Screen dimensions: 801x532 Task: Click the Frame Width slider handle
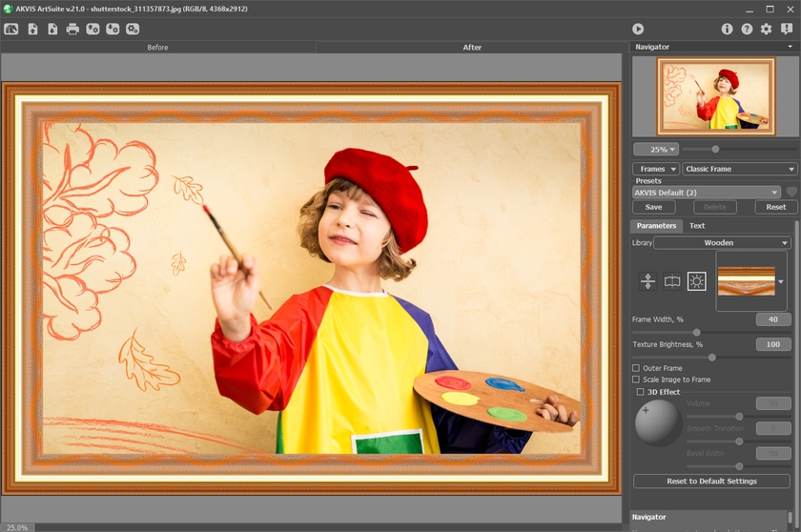tap(696, 332)
